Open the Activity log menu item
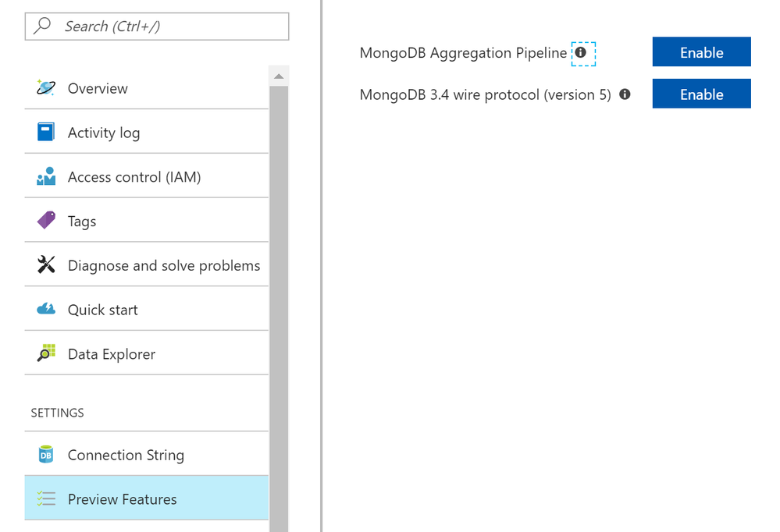Screen dimensions: 780x532 104,133
